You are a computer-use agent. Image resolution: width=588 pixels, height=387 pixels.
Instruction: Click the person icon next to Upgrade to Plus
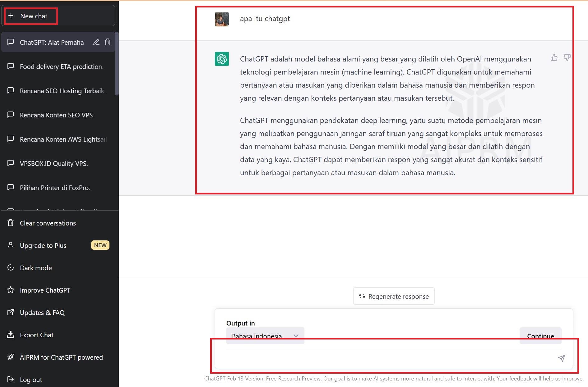pos(11,245)
